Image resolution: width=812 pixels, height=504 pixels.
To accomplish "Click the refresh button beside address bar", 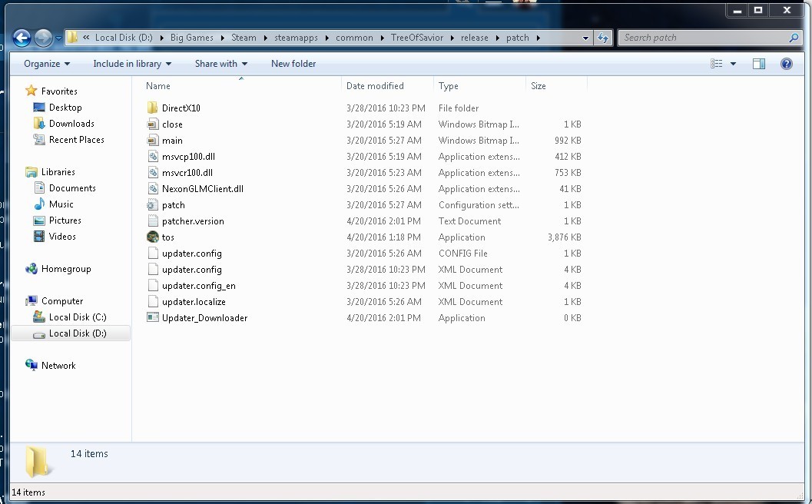I will (x=603, y=38).
